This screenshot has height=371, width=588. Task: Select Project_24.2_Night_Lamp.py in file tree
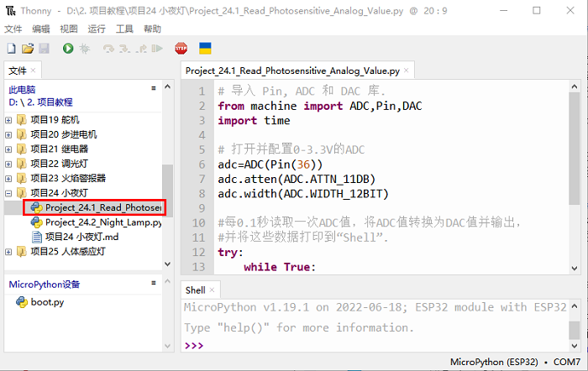pos(102,222)
